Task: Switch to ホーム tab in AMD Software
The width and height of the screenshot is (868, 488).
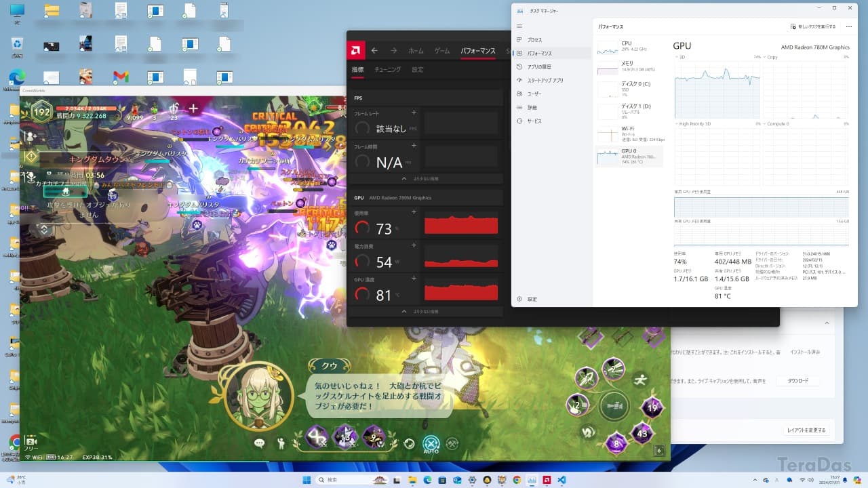Action: [416, 51]
